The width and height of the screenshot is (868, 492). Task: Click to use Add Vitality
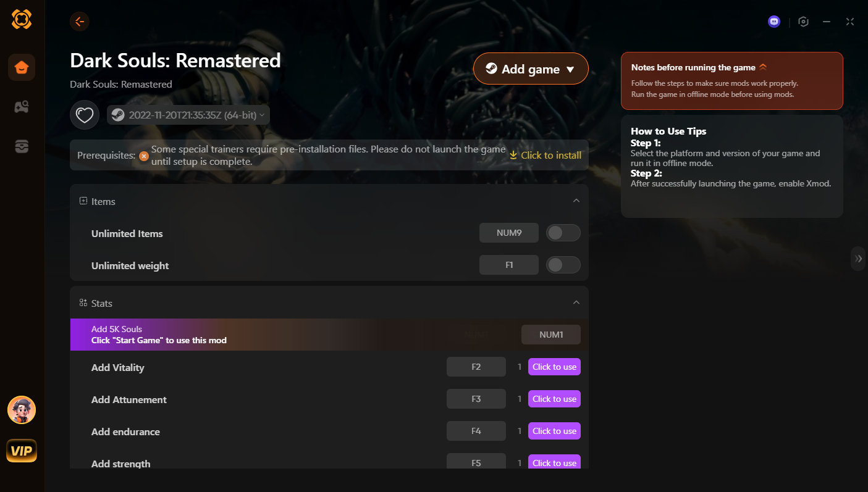click(554, 367)
